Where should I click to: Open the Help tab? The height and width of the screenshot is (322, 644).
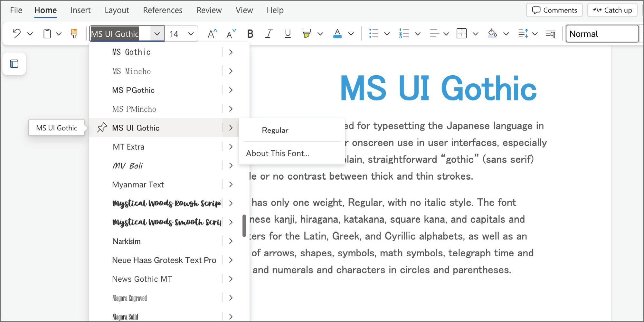tap(275, 10)
